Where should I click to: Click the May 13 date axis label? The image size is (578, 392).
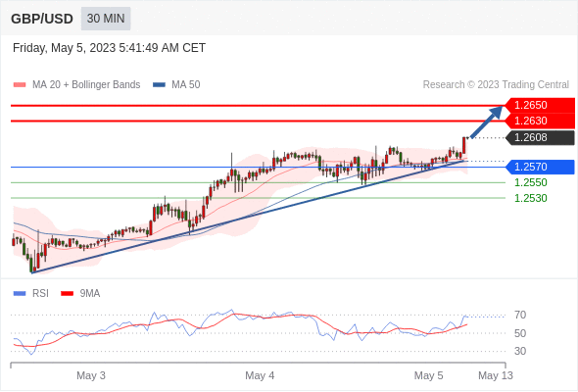(496, 375)
